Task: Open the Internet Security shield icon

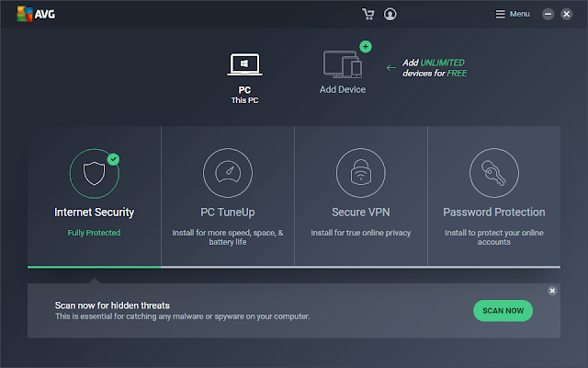Action: pos(94,173)
